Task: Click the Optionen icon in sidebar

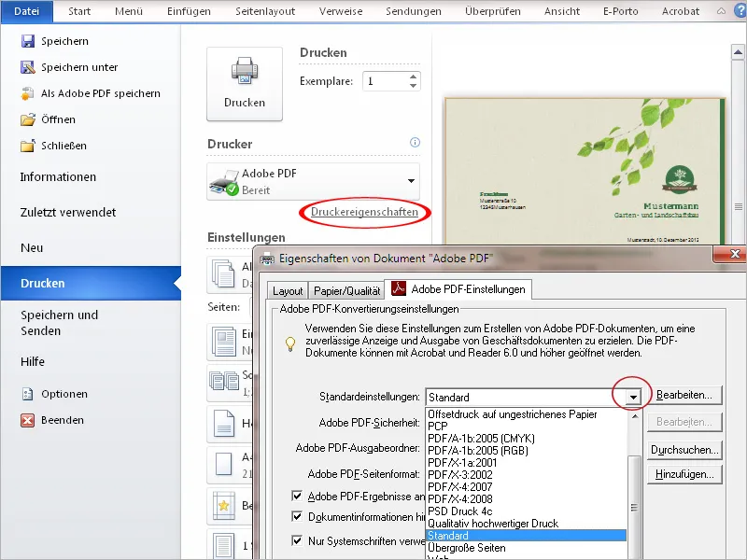Action: click(28, 394)
